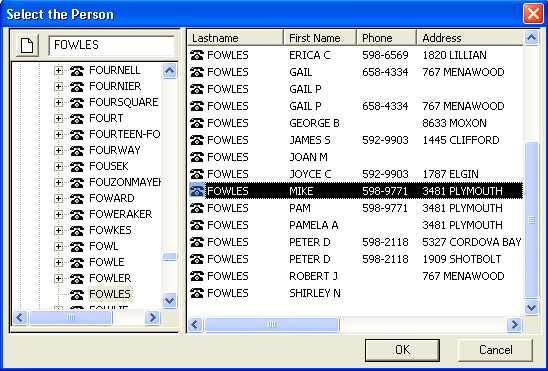Expand the FOWL tree node
Image resolution: width=548 pixels, height=371 pixels.
pyautogui.click(x=58, y=247)
